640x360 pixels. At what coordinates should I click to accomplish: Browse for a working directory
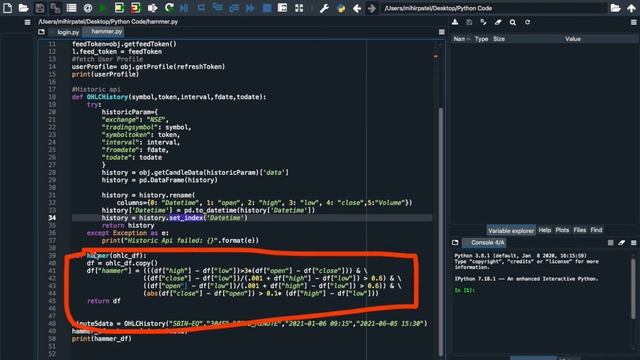pyautogui.click(x=616, y=8)
